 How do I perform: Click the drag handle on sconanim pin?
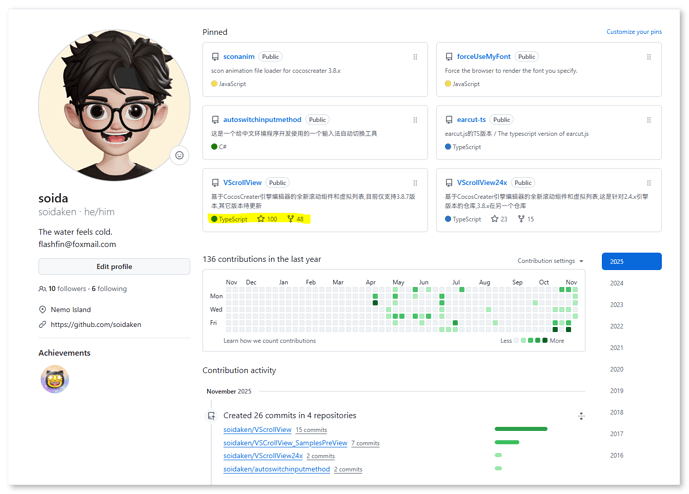415,57
